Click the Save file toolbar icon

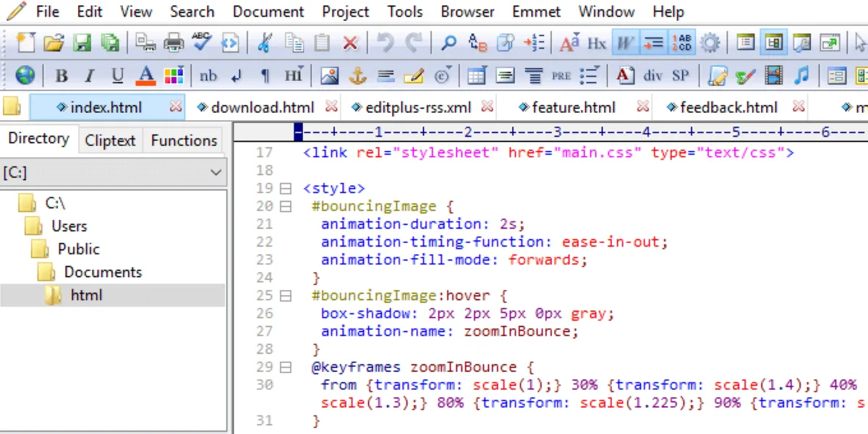click(x=82, y=43)
